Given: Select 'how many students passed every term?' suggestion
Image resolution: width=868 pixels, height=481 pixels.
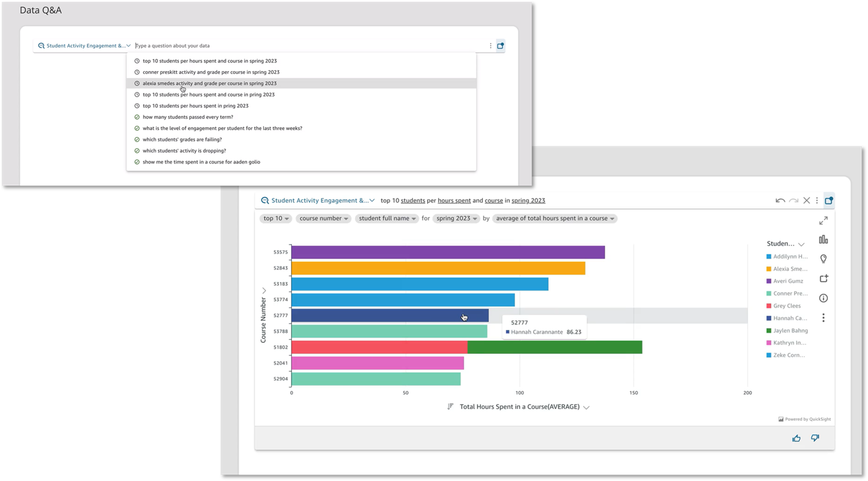Looking at the screenshot, I should pyautogui.click(x=188, y=117).
